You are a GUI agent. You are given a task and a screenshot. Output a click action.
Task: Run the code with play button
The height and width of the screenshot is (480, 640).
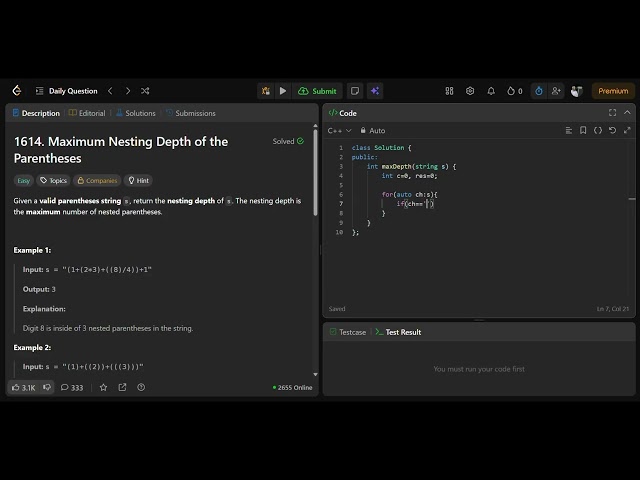tap(283, 91)
